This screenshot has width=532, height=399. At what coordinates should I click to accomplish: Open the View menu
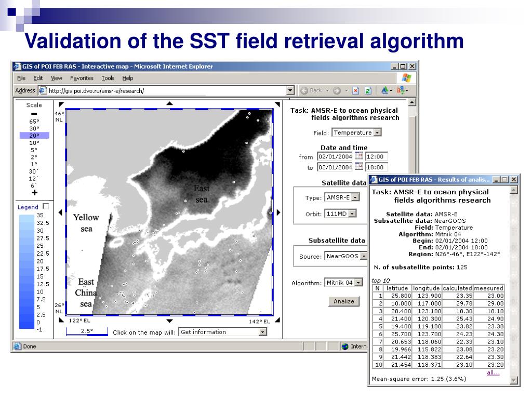tap(57, 78)
